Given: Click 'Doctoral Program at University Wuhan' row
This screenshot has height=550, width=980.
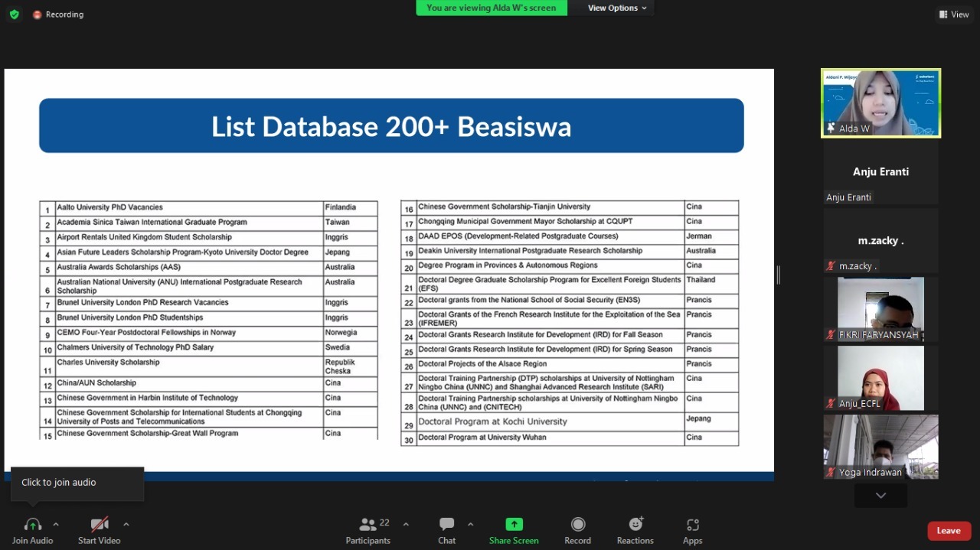Looking at the screenshot, I should click(x=570, y=438).
